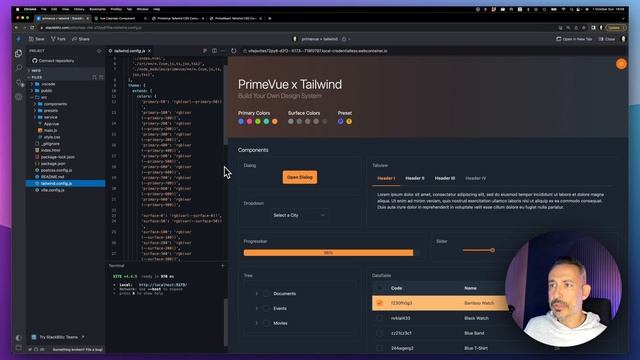640x360 pixels.
Task: Click the StackBlitz lightning logo
Action: tap(19, 39)
